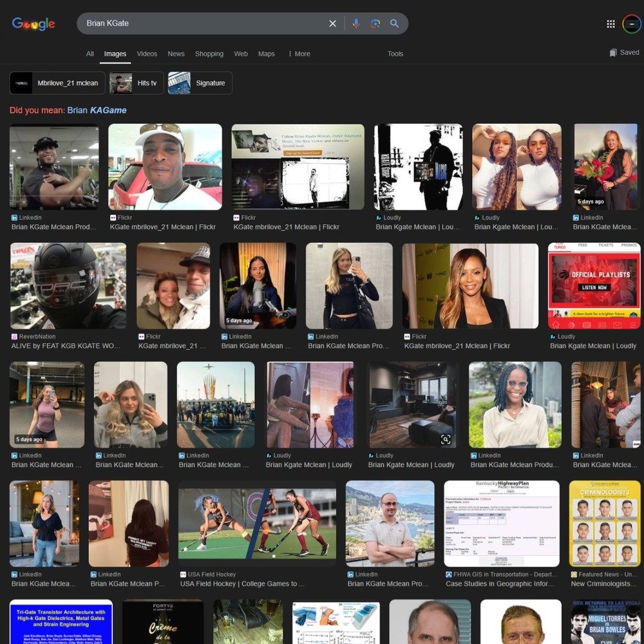Select the Shopping tab

(x=209, y=54)
